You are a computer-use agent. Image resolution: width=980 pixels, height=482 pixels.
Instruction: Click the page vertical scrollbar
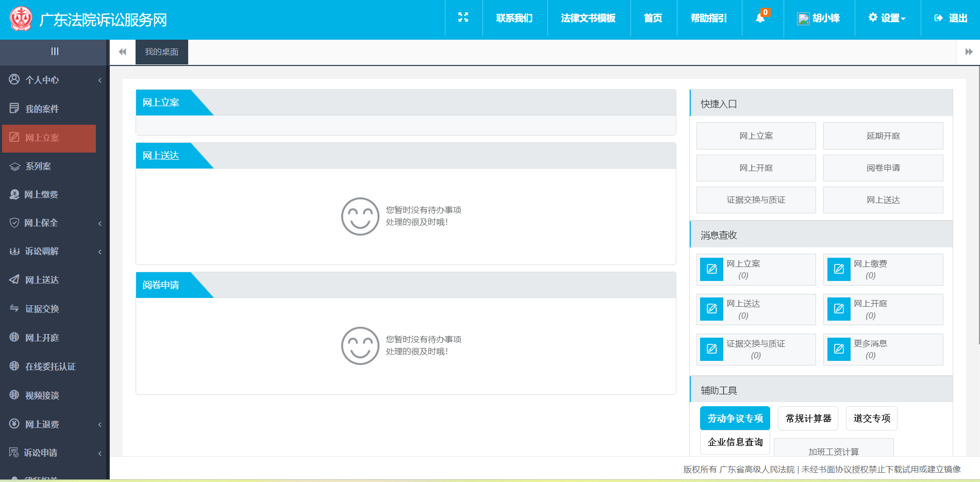point(978,206)
